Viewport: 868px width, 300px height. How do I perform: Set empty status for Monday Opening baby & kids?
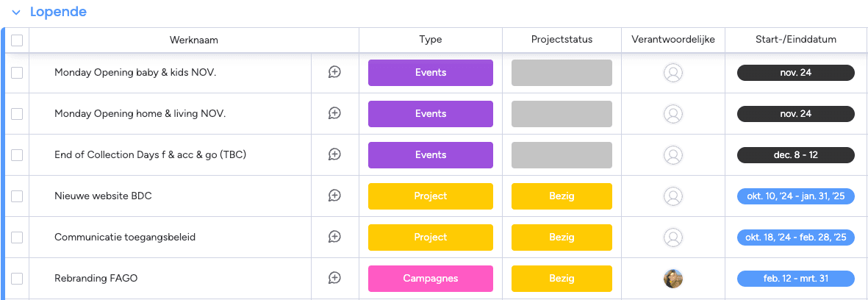(562, 72)
